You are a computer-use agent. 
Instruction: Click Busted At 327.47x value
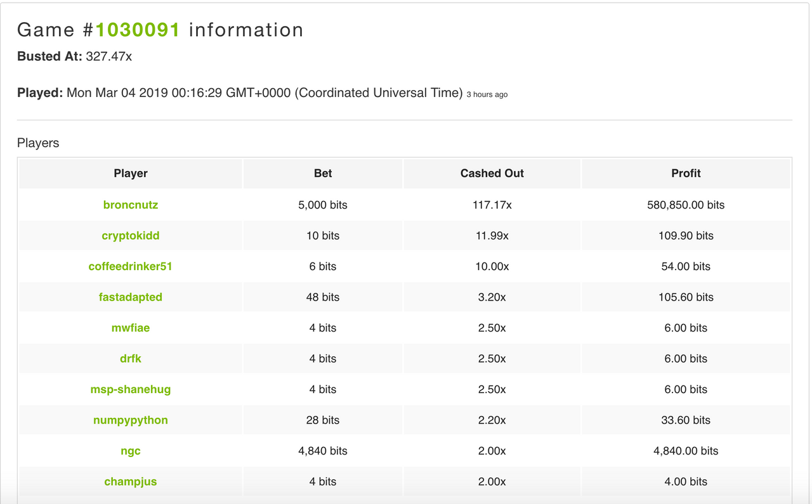click(x=109, y=56)
